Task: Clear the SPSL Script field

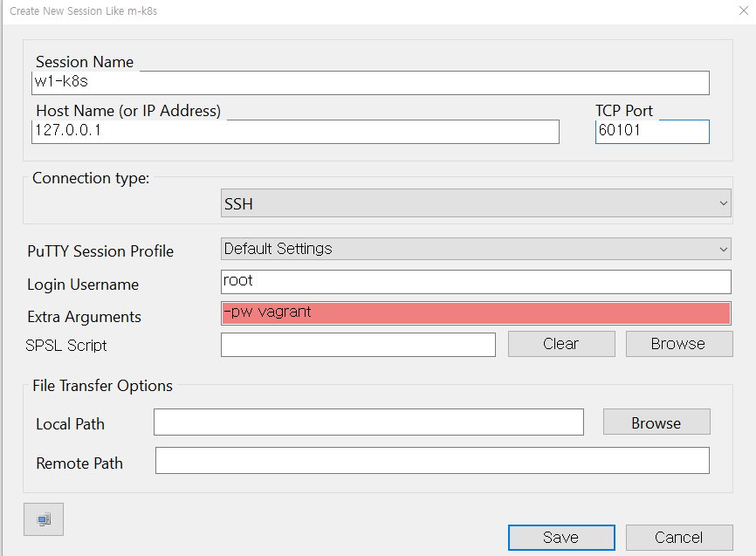Action: click(561, 344)
